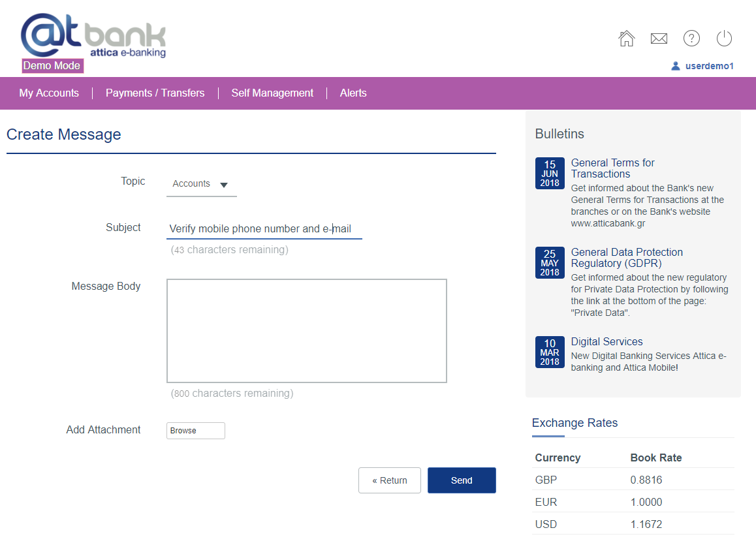This screenshot has width=756, height=543.
Task: Select the Exchange Rates tab heading
Action: click(575, 423)
